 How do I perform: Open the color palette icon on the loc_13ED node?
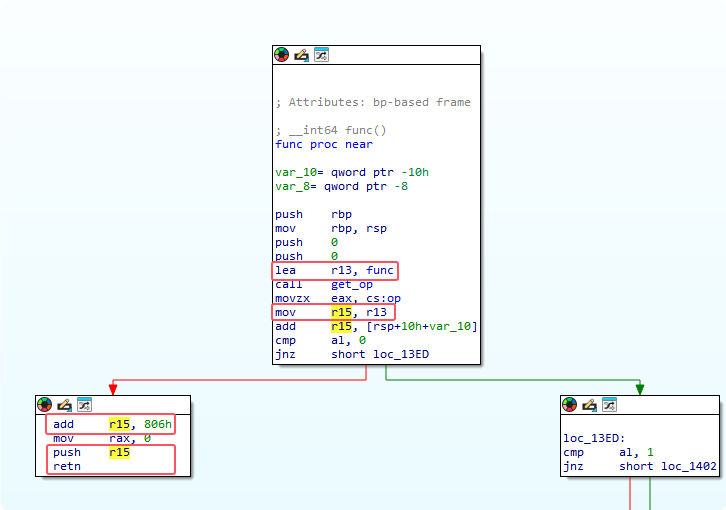[570, 404]
